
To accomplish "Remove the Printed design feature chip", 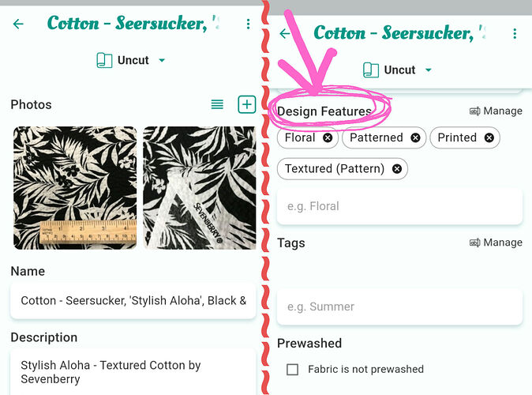I will tap(489, 137).
